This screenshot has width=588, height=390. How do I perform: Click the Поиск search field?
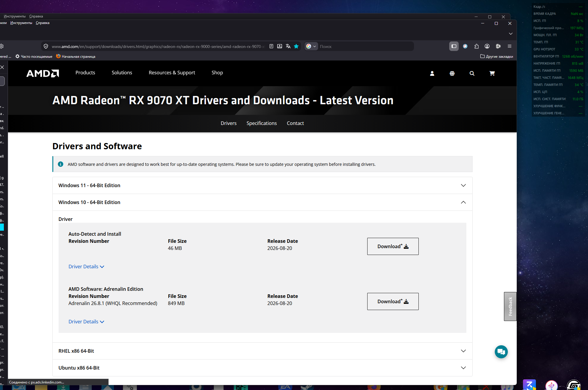[x=365, y=46]
